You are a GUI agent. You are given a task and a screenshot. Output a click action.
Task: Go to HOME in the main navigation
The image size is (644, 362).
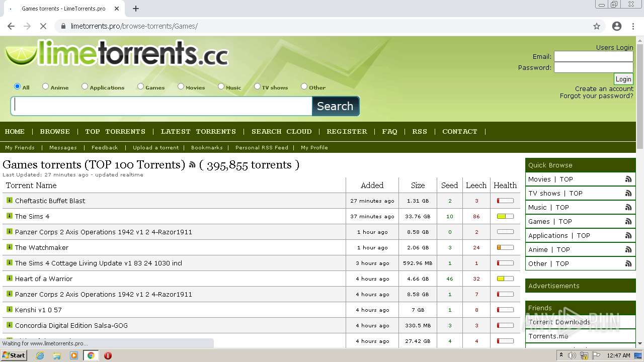(x=15, y=131)
